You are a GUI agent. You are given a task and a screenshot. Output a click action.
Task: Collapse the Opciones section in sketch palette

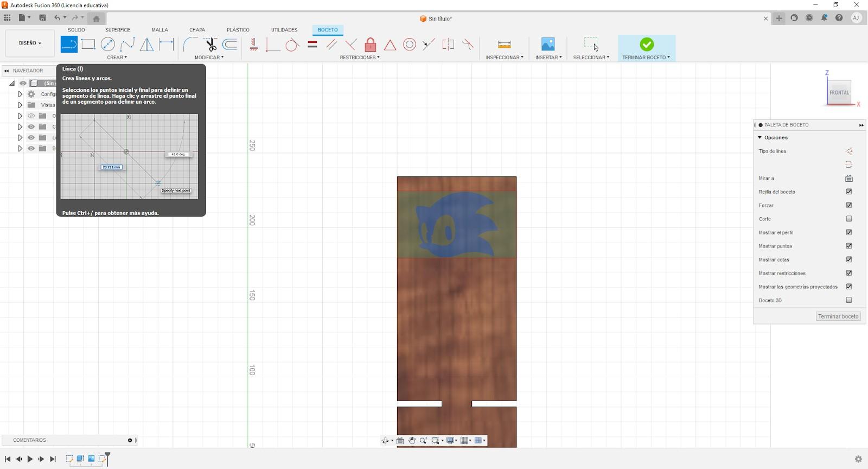760,138
